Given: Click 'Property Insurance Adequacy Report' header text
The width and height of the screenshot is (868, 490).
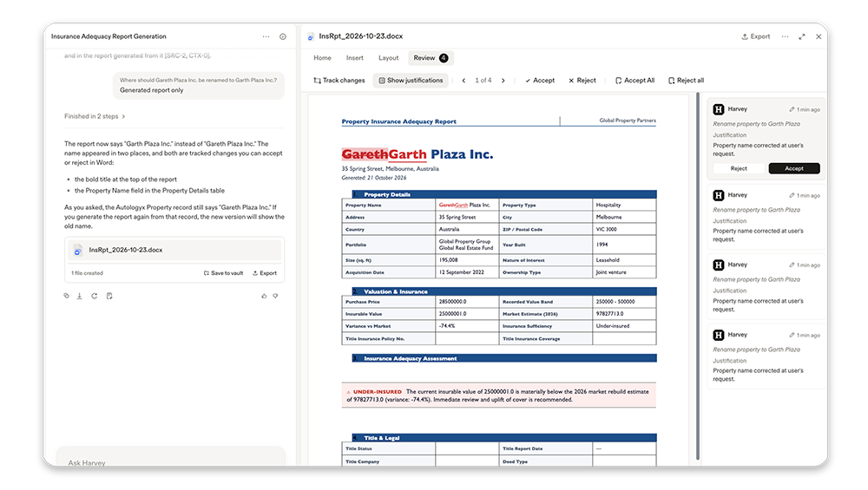Looking at the screenshot, I should point(398,121).
